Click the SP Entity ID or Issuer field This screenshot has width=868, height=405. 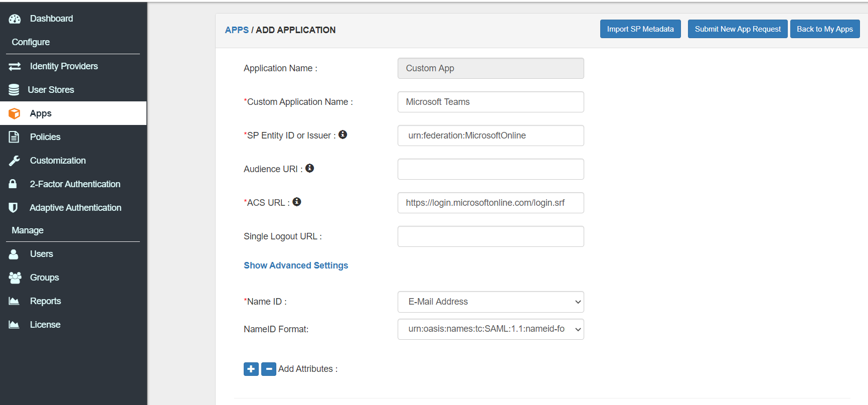pyautogui.click(x=491, y=136)
